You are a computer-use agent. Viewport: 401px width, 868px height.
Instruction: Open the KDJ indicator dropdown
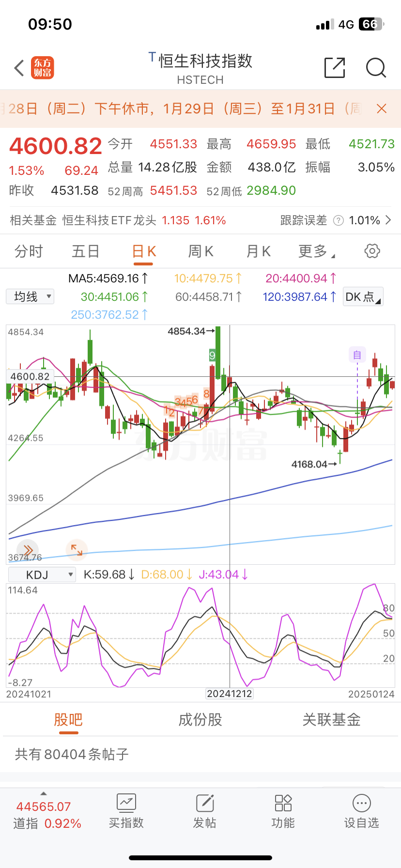[42, 574]
